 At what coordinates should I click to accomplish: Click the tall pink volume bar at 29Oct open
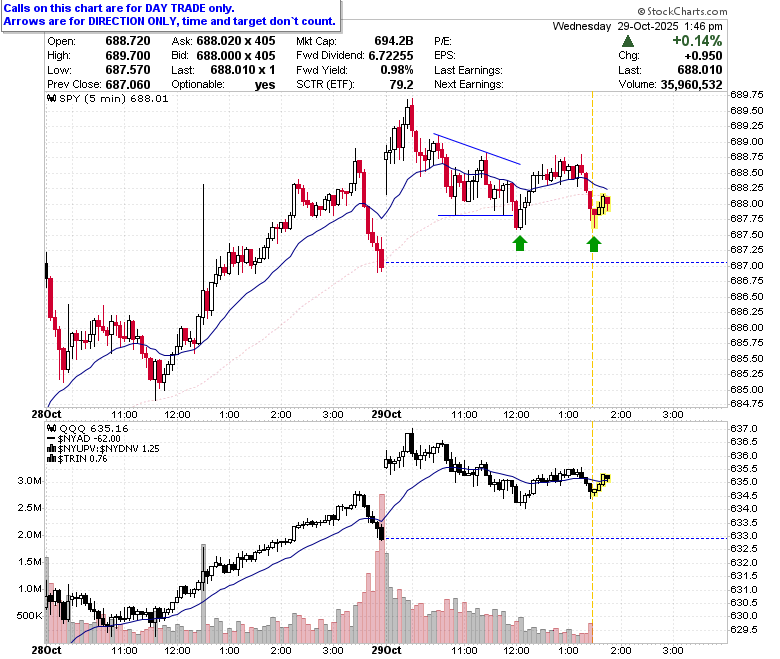tap(382, 568)
